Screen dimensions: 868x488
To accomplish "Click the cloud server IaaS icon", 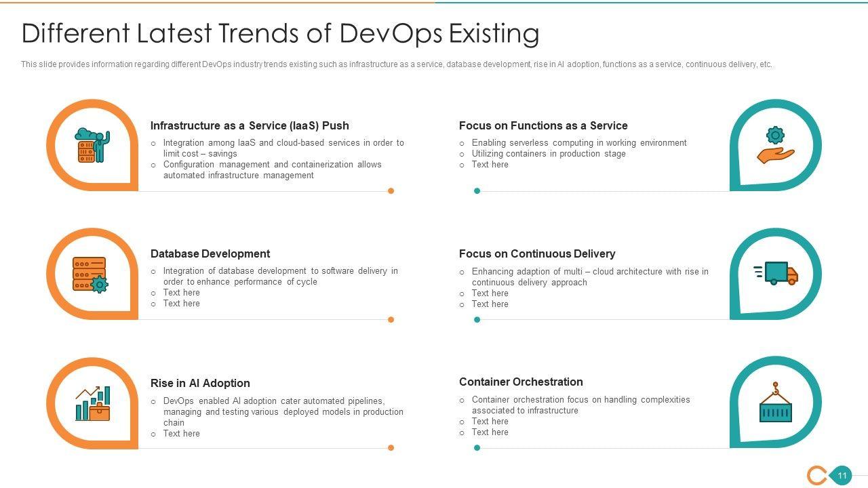I will (92, 144).
